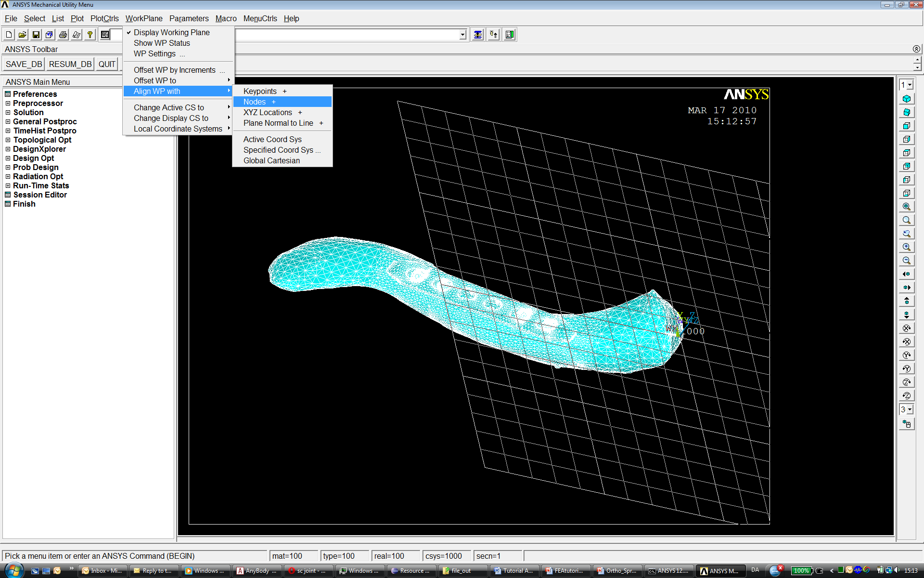Open the command input combo dropdown arrow

[462, 35]
